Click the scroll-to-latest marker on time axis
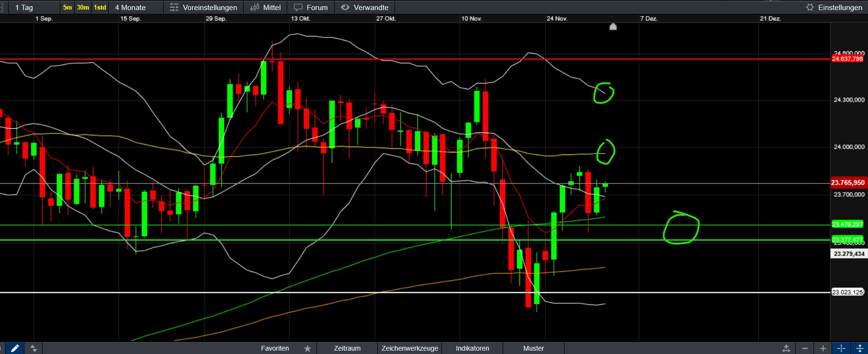This screenshot has height=354, width=868. (x=613, y=26)
